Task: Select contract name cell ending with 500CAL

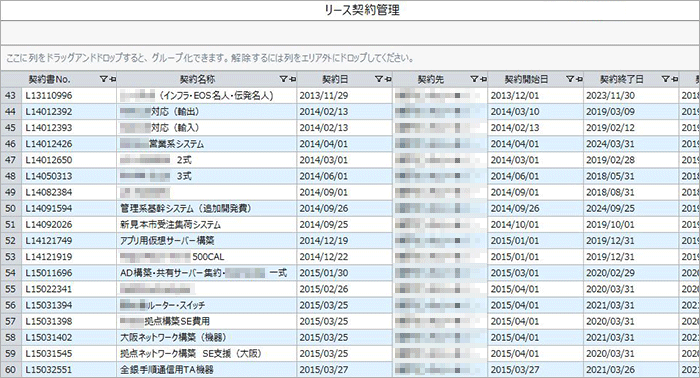Action: (x=207, y=257)
